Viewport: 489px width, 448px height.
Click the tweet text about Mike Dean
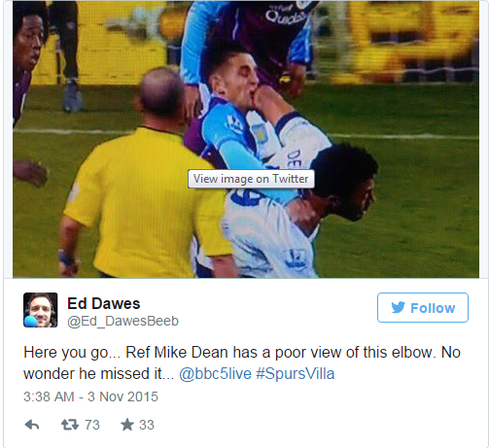(x=242, y=362)
